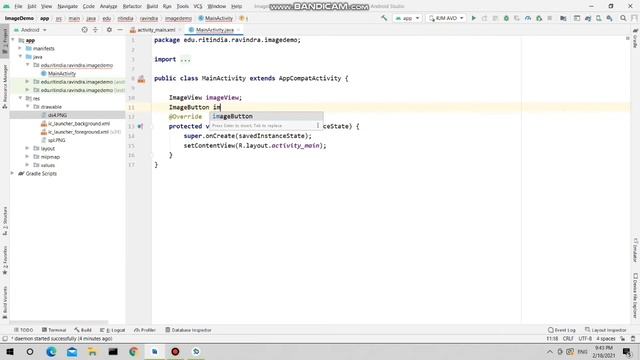
Task: Select spl.PNG in drawable folder
Action: click(56, 140)
